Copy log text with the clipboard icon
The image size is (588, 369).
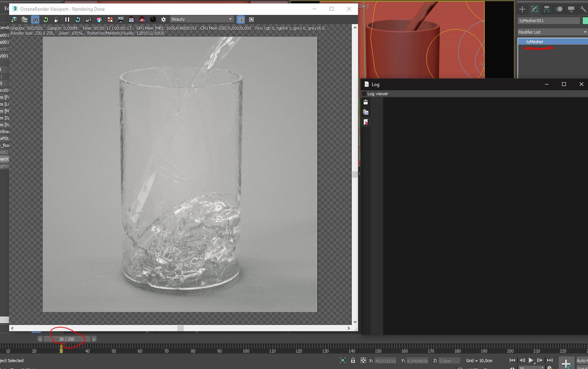(366, 112)
